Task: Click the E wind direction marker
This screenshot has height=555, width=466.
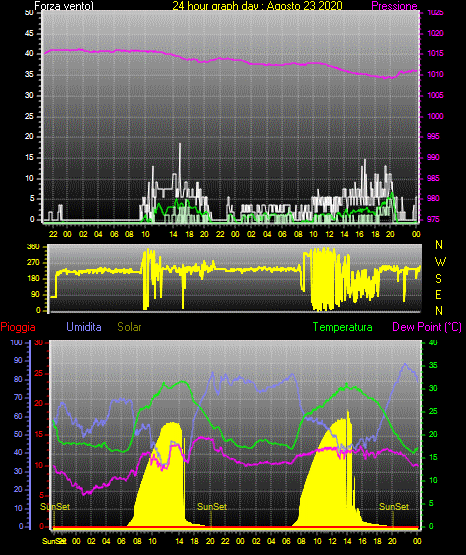Action: 438,294
